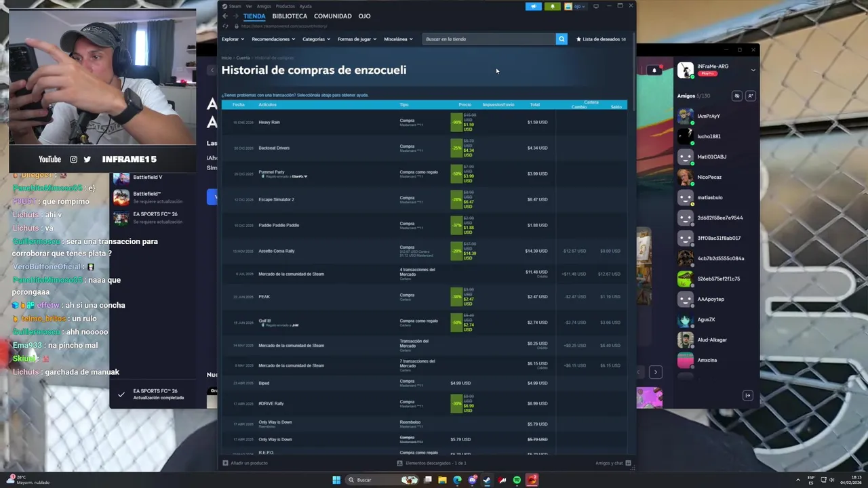Open Steam notifications bell
This screenshot has height=488, width=868.
(552, 6)
